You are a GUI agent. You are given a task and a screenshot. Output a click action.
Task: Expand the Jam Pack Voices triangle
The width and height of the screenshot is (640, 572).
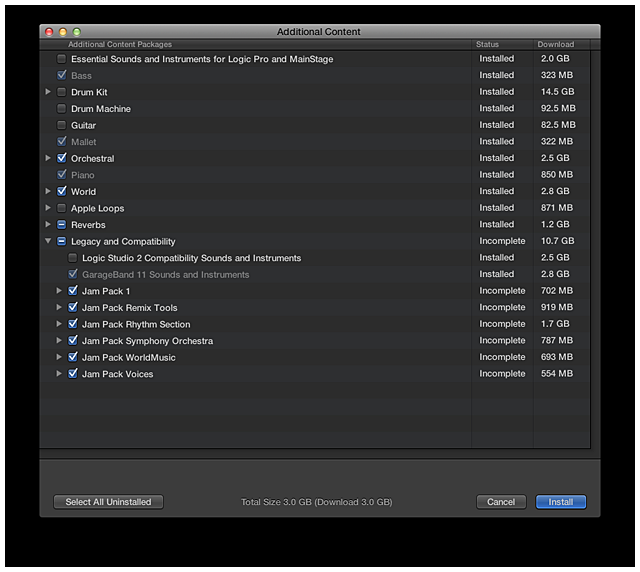(59, 374)
